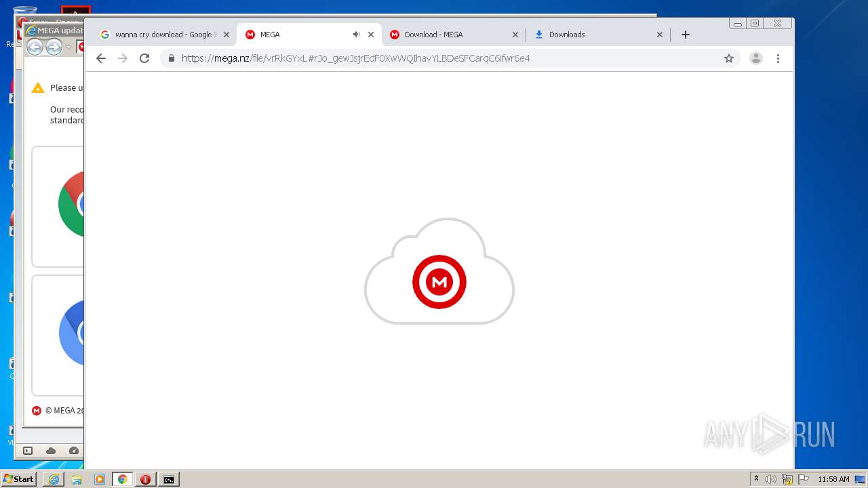Click Chrome's forward navigation arrow
The width and height of the screenshot is (868, 488).
click(x=123, y=58)
